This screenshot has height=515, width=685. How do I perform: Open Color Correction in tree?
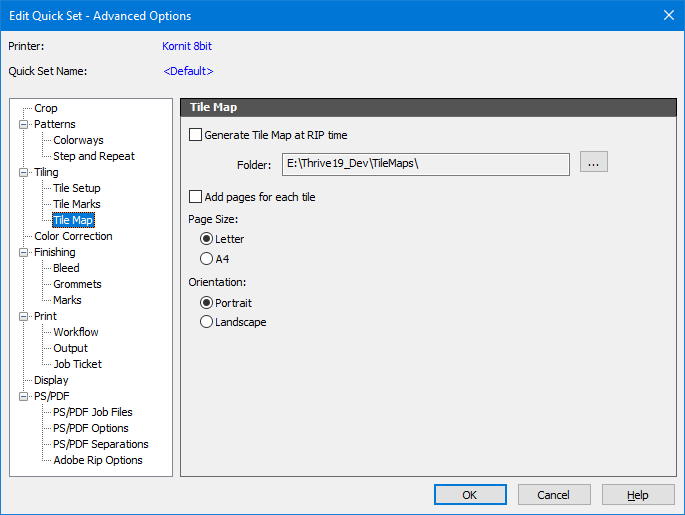coord(73,236)
